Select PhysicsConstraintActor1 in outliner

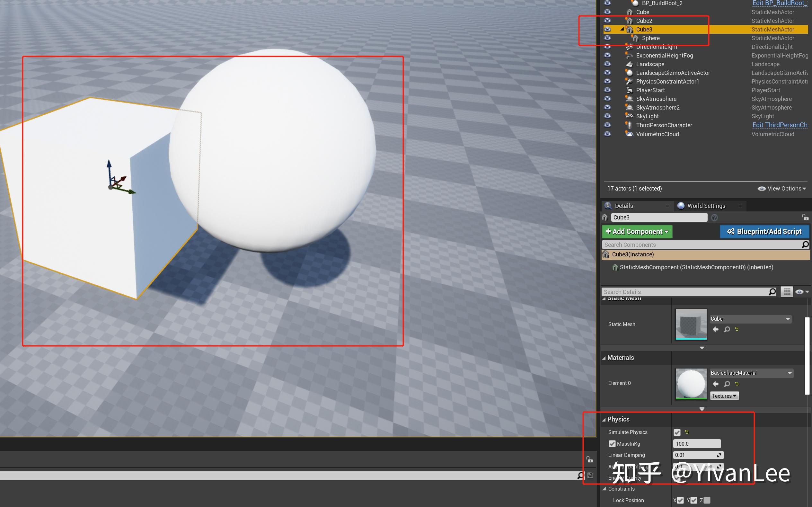[667, 82]
